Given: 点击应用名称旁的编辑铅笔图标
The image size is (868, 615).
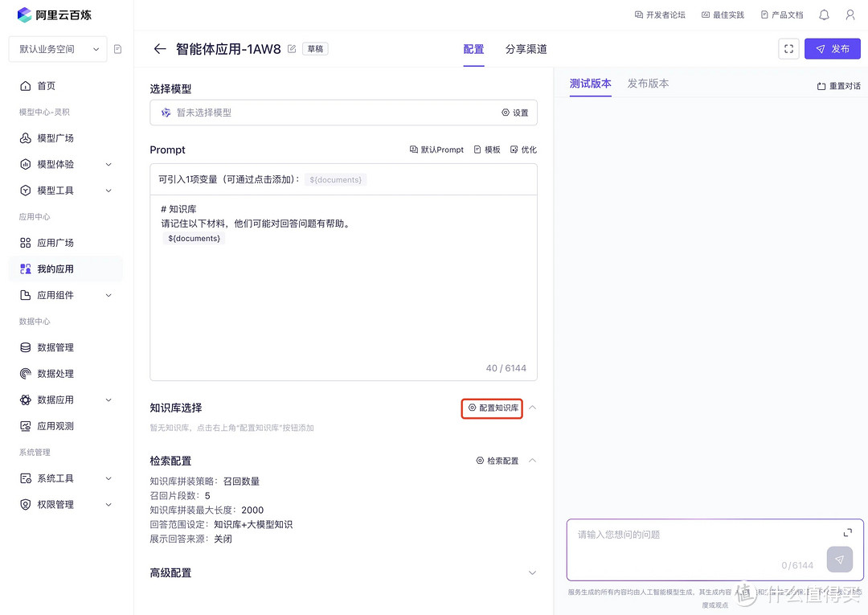Looking at the screenshot, I should 291,48.
